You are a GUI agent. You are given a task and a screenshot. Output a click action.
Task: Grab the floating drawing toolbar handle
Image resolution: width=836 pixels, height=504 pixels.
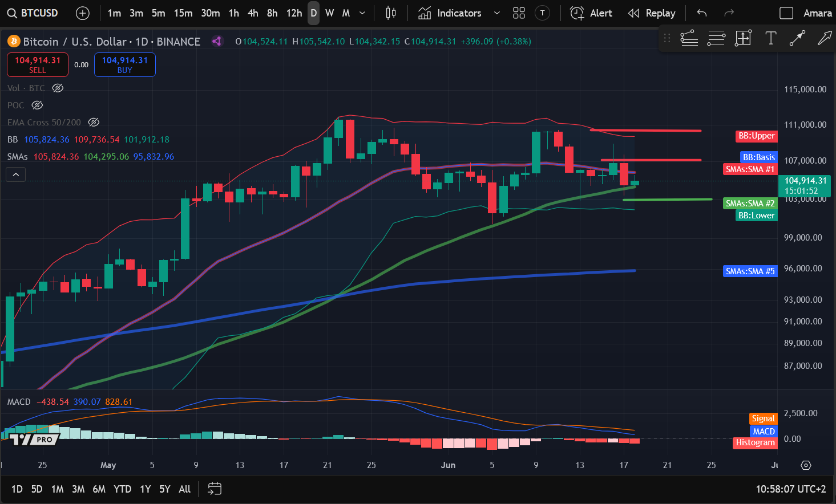pyautogui.click(x=667, y=38)
